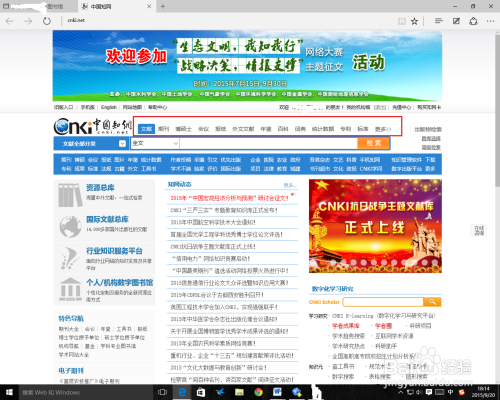500x400 pixels.
Task: Open the 出版物检索 link
Action: pos(428,129)
